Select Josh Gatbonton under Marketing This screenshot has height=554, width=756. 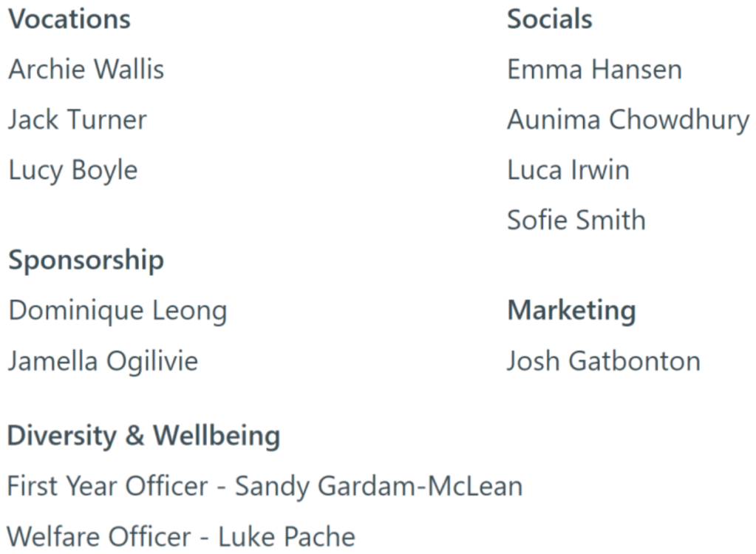[603, 361]
